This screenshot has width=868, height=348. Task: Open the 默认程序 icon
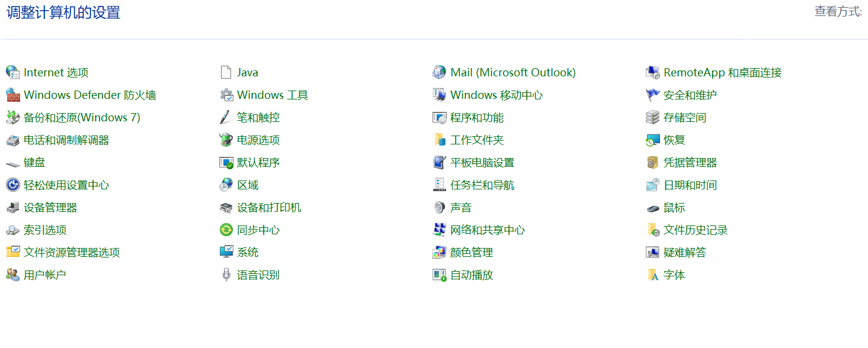[226, 162]
